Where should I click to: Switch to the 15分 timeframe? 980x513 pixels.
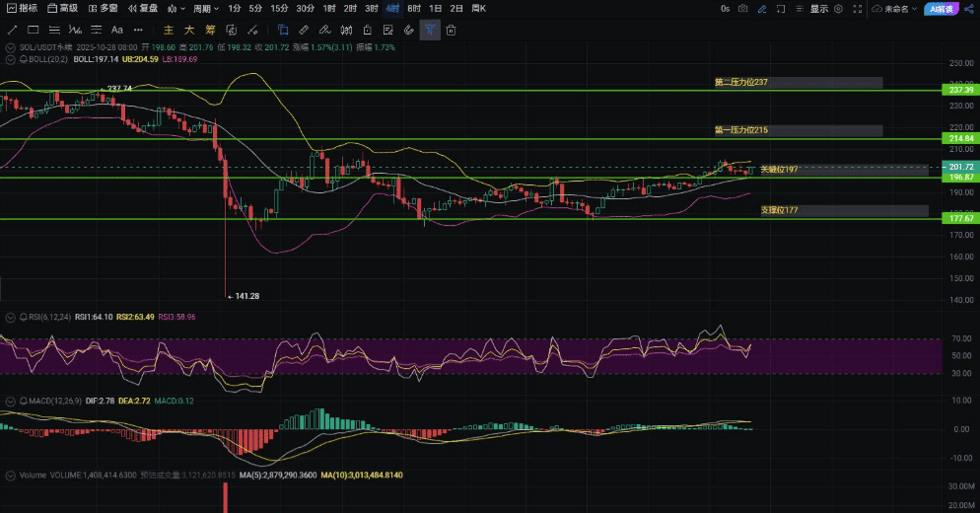(x=279, y=8)
